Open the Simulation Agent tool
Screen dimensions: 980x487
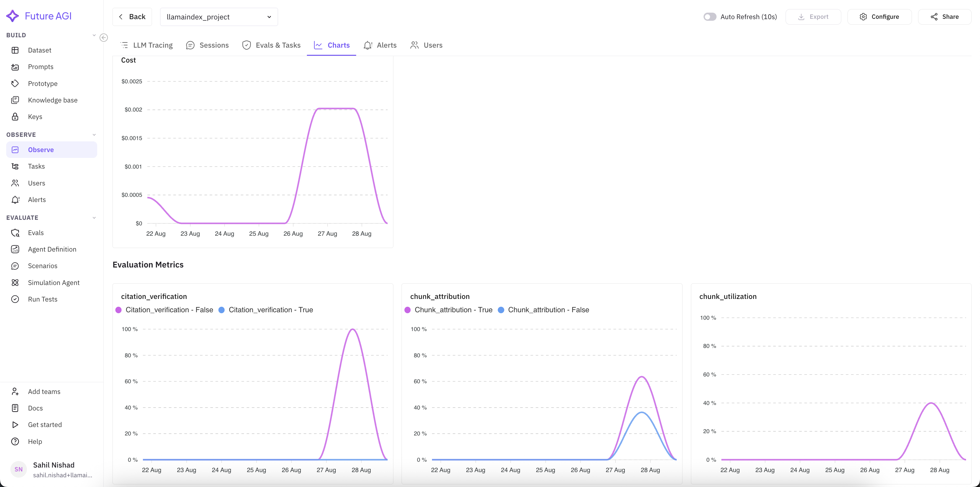[53, 282]
